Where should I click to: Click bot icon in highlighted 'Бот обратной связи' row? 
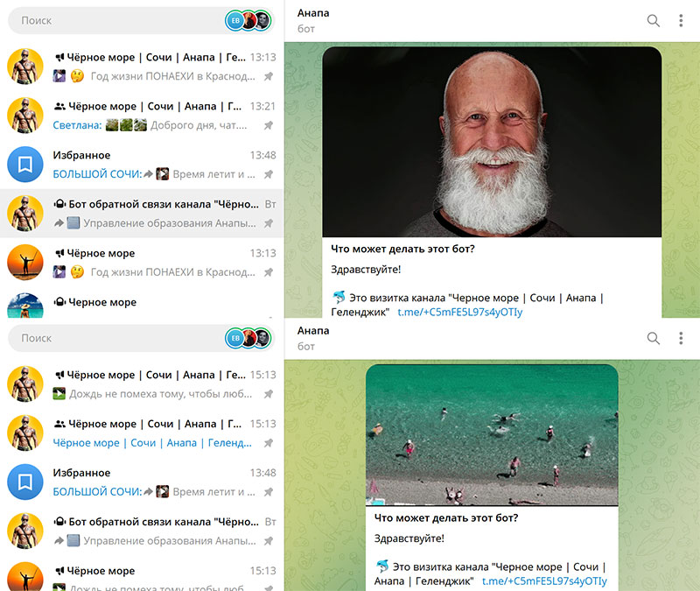pyautogui.click(x=59, y=204)
